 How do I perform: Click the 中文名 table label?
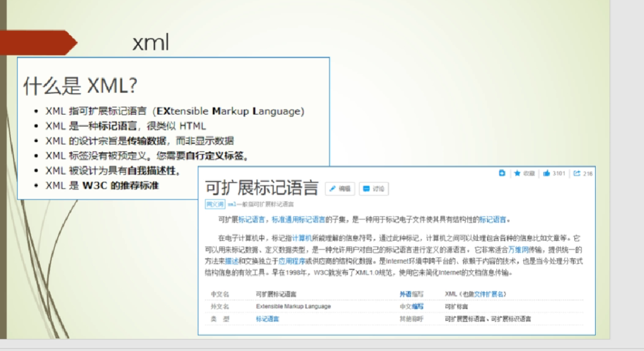click(x=220, y=294)
